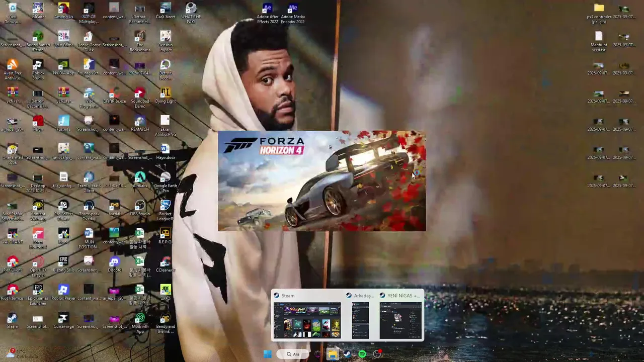This screenshot has width=644, height=362.
Task: Select the Adobe Media Encoder 2022 icon
Action: coord(293,14)
